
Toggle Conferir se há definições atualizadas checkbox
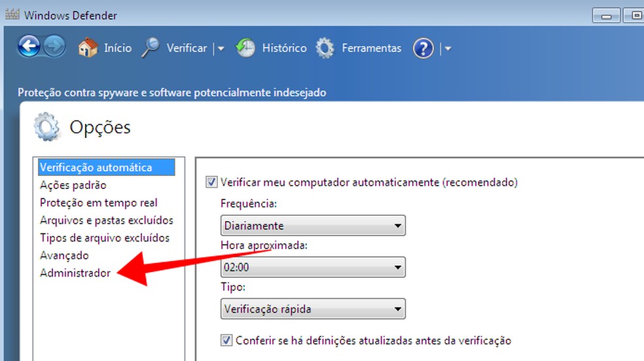[x=226, y=340]
